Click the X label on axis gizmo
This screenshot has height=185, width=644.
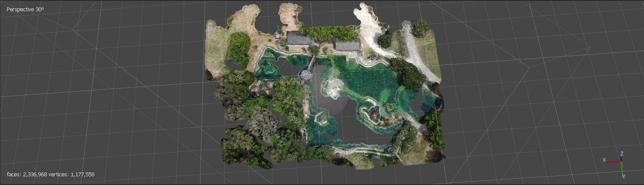(x=604, y=160)
